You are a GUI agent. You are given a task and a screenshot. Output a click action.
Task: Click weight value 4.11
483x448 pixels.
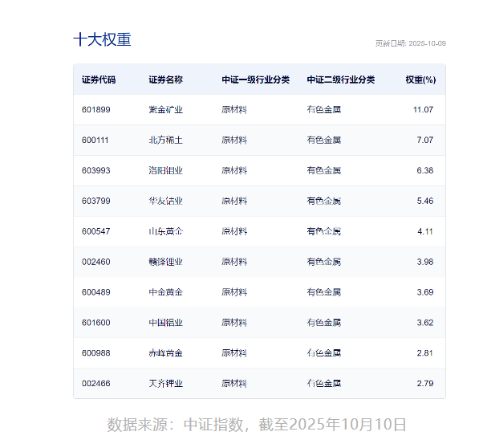[425, 231]
